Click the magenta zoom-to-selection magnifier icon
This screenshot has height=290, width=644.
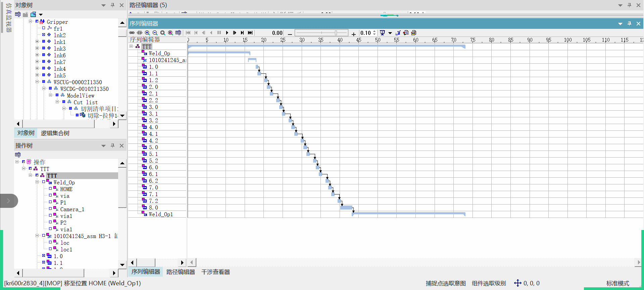(x=170, y=33)
